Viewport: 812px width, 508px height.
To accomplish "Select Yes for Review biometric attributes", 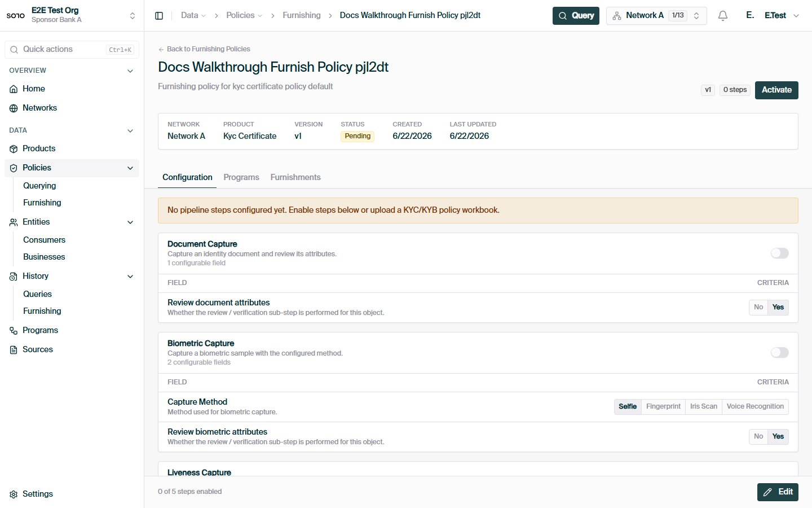I will click(778, 436).
